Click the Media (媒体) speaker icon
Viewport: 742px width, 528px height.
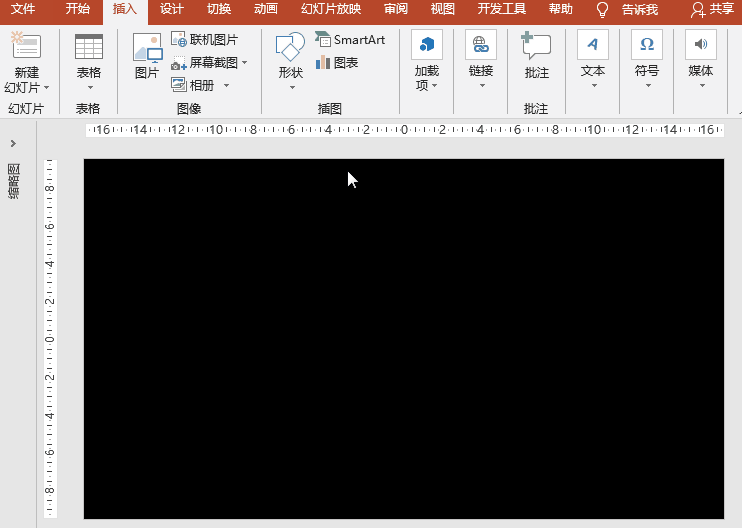[x=700, y=44]
